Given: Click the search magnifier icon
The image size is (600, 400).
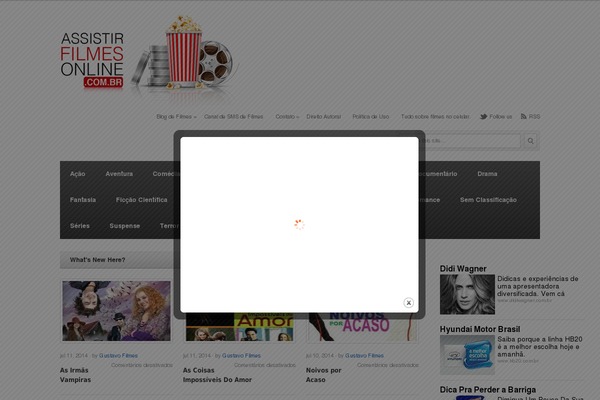Looking at the screenshot, I should click(x=530, y=141).
